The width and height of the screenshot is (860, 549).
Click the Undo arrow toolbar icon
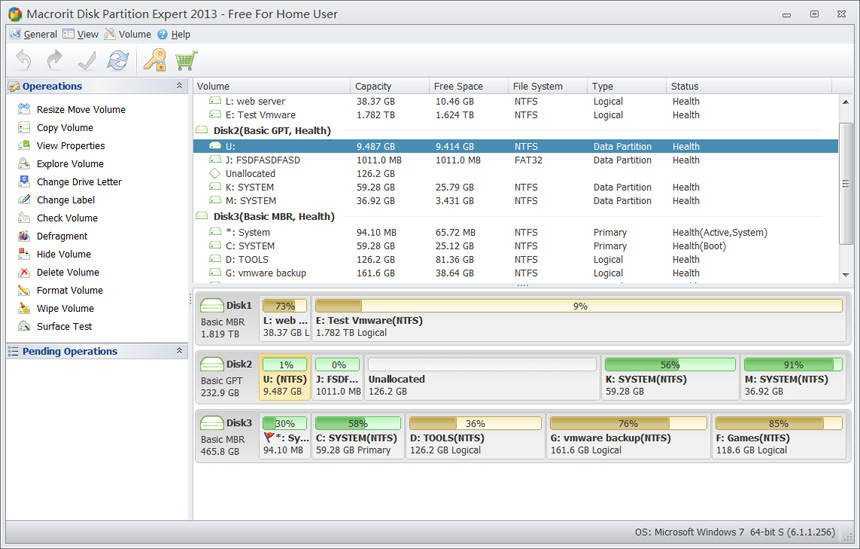point(23,60)
